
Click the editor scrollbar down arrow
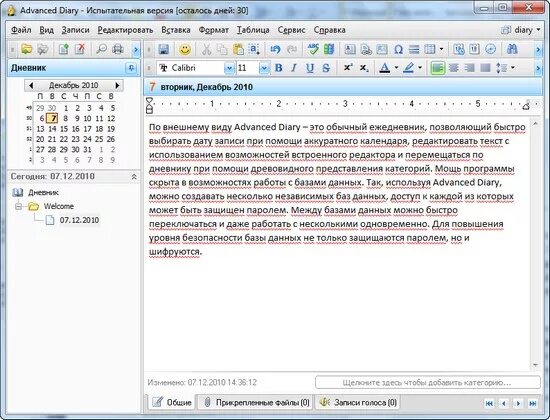tap(536, 365)
